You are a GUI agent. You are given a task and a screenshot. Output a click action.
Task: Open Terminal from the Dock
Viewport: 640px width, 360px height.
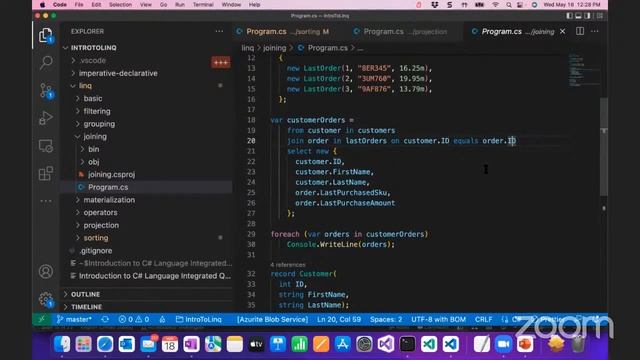coord(407,344)
